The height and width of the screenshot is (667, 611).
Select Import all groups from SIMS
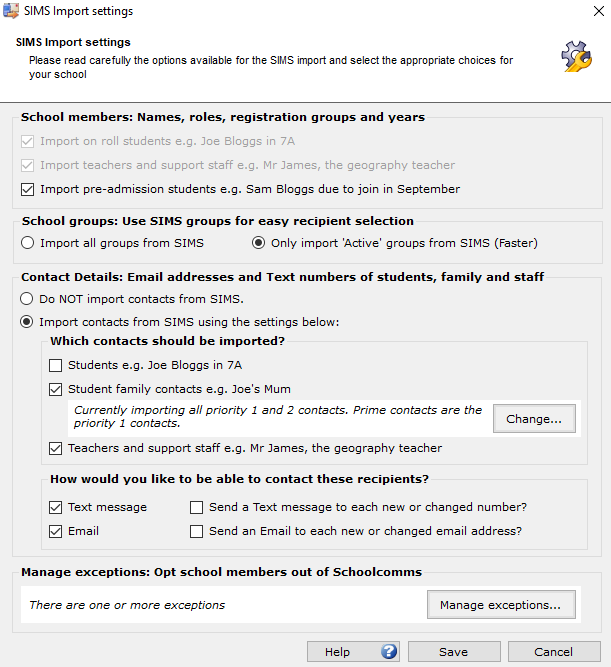pyautogui.click(x=27, y=243)
